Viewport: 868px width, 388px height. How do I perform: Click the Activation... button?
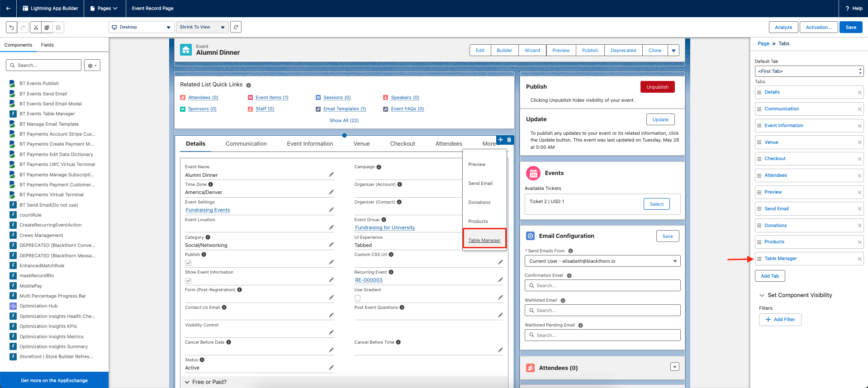(819, 28)
